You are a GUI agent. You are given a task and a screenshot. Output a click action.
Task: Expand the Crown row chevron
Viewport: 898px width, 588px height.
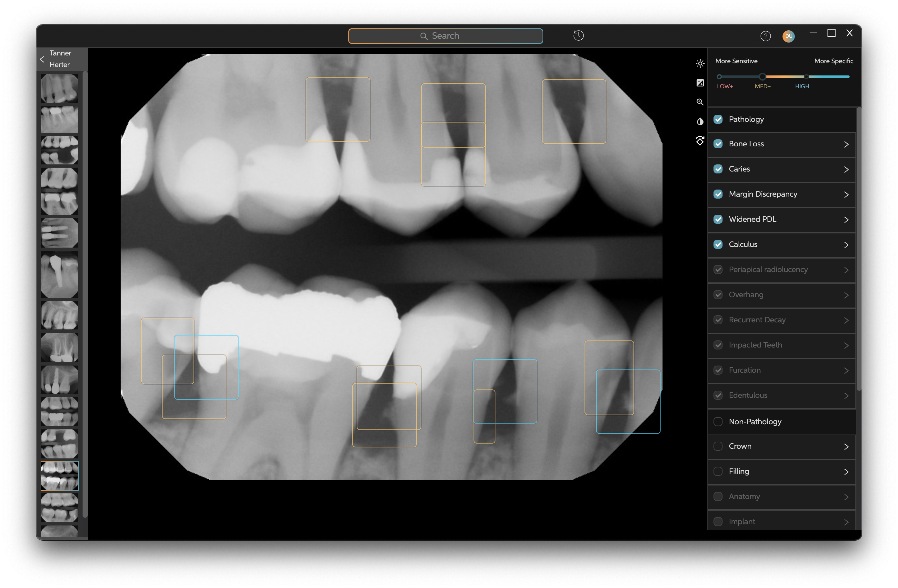pyautogui.click(x=846, y=447)
